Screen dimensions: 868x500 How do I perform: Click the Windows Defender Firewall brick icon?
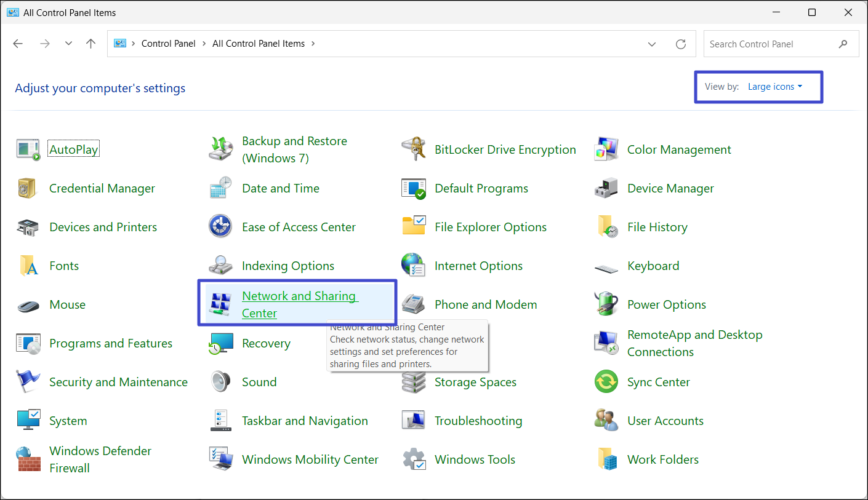tap(28, 459)
